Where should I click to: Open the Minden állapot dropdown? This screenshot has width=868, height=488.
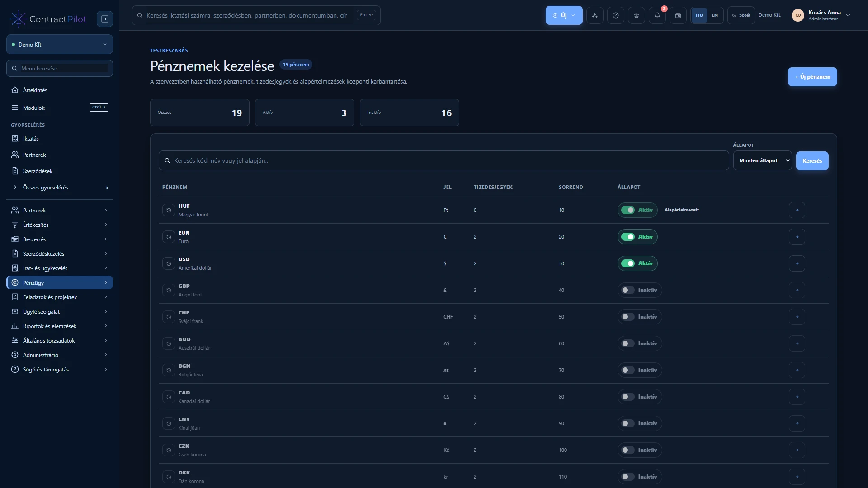tap(762, 160)
